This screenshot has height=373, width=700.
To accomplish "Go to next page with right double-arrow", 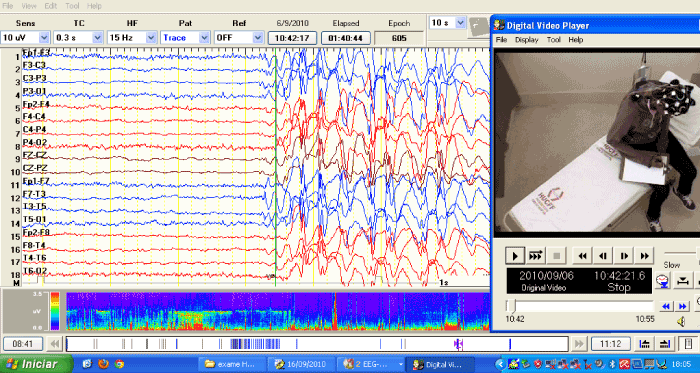I will pos(579,344).
